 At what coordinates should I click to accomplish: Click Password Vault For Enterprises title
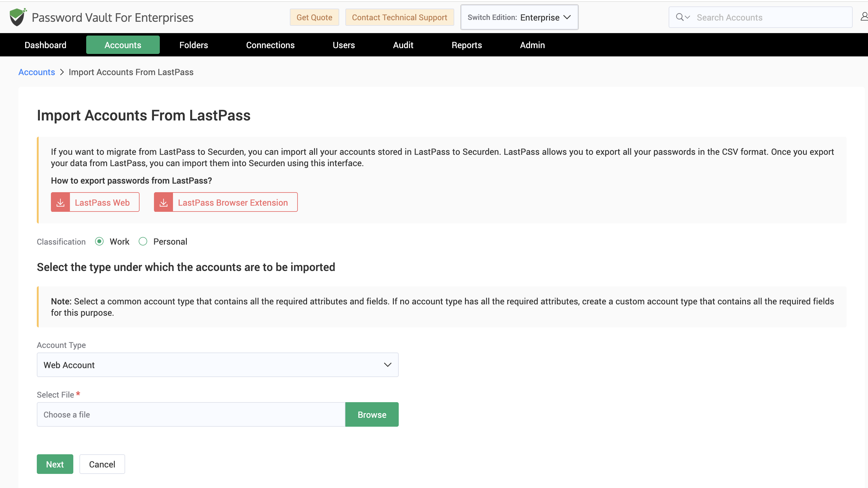point(113,17)
